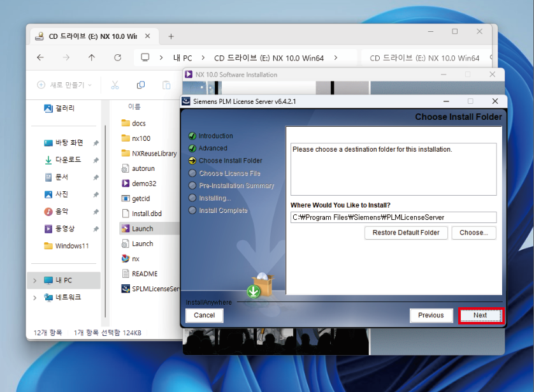
Task: Click the Install Complete step label
Action: coord(223,210)
